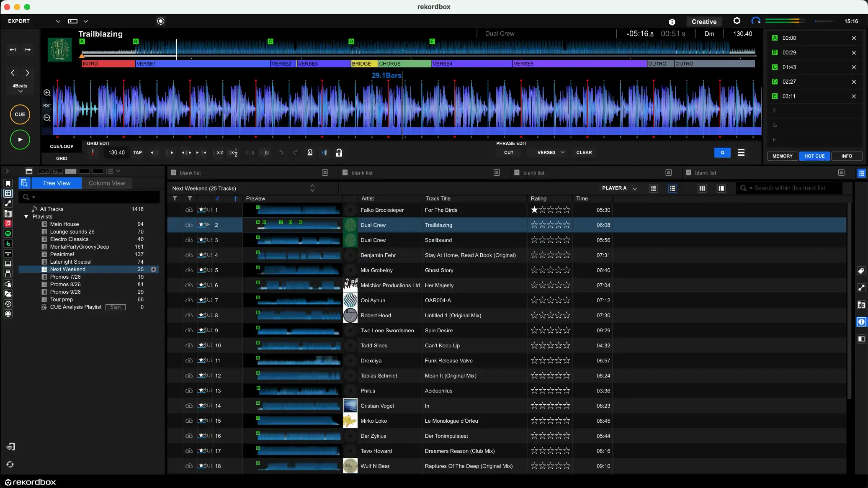The width and height of the screenshot is (868, 488).
Task: Collapse the Playlists tree folder
Action: click(26, 217)
